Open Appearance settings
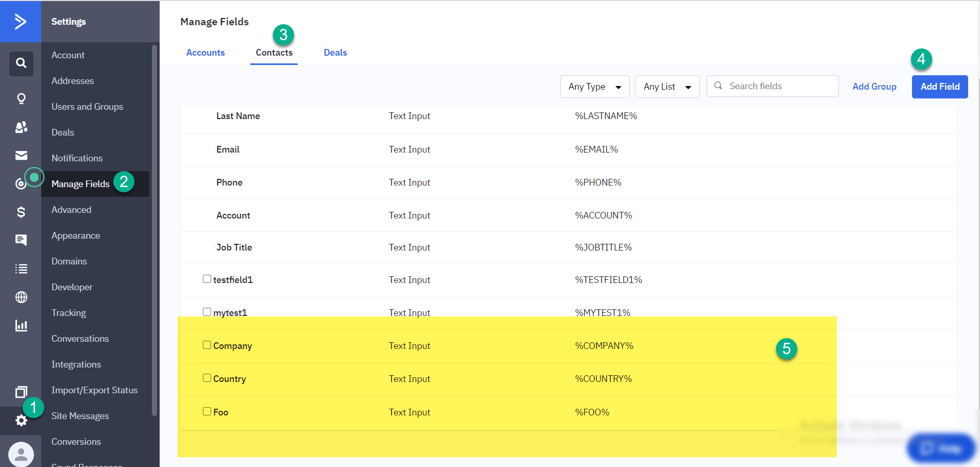 click(x=76, y=236)
